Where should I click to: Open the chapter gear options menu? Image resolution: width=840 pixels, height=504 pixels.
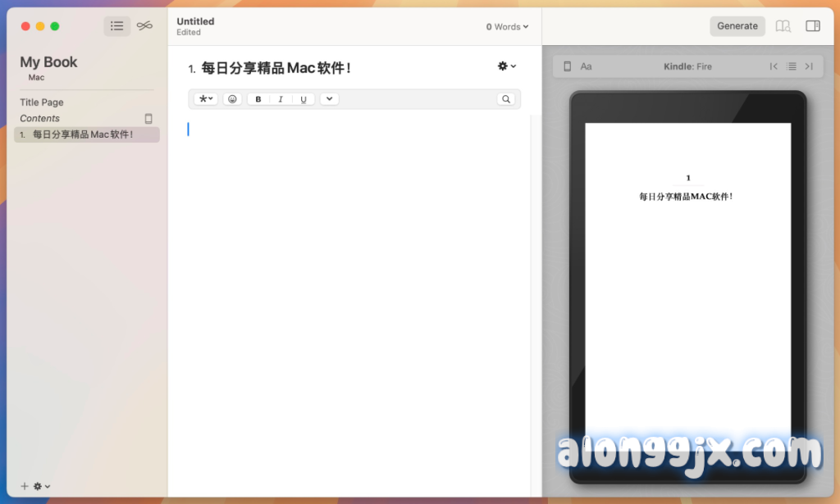tap(507, 66)
